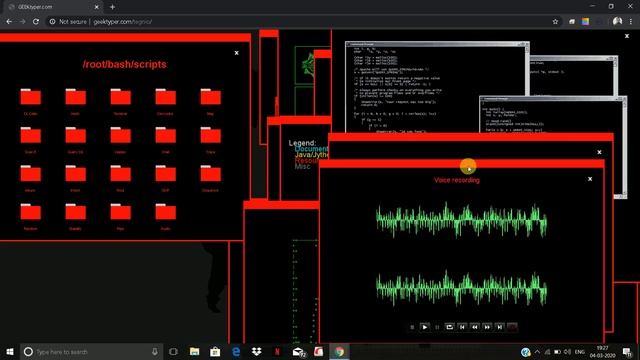Bookmark this page with the star
This screenshot has width=640, height=360.
click(x=555, y=22)
